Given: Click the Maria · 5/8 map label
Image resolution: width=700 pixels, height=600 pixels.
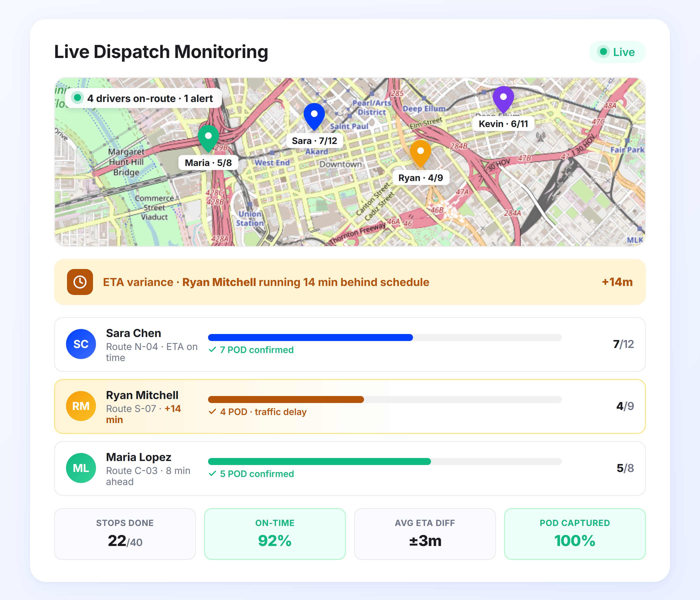Looking at the screenshot, I should [x=208, y=163].
